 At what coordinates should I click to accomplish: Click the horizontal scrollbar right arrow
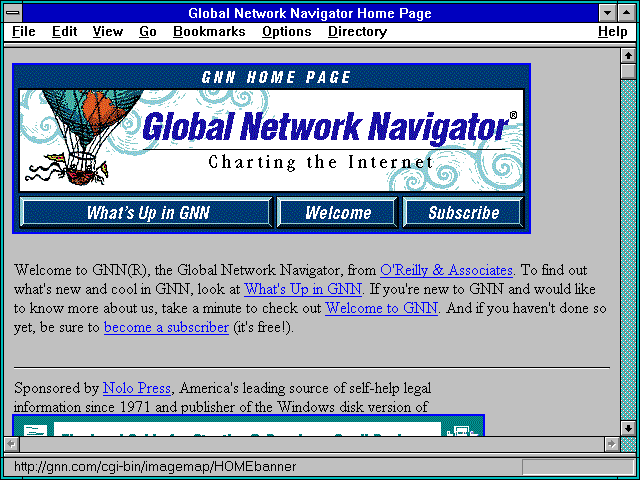click(611, 444)
